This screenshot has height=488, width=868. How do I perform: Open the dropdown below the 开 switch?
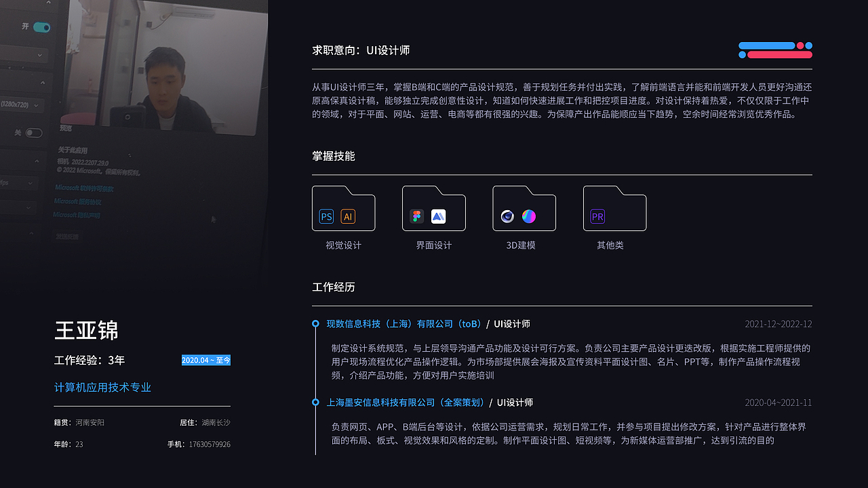23,55
